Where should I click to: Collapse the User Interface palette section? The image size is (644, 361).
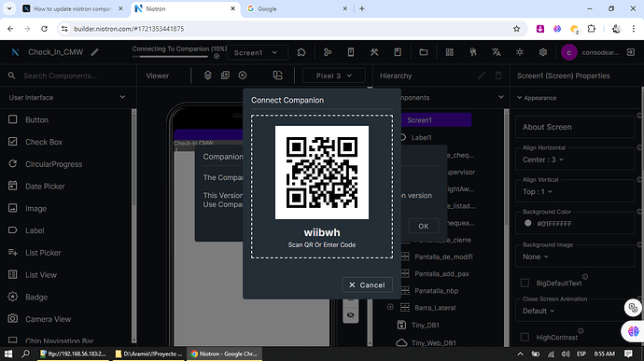coord(122,97)
